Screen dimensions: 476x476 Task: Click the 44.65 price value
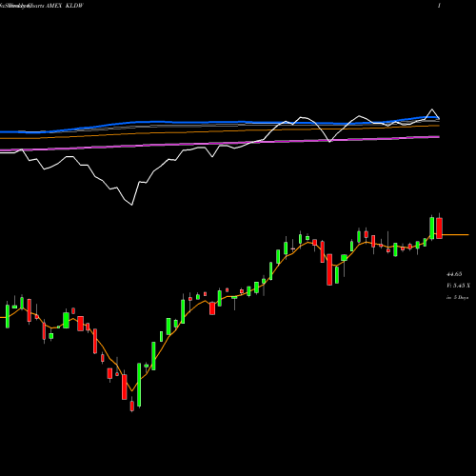click(454, 274)
